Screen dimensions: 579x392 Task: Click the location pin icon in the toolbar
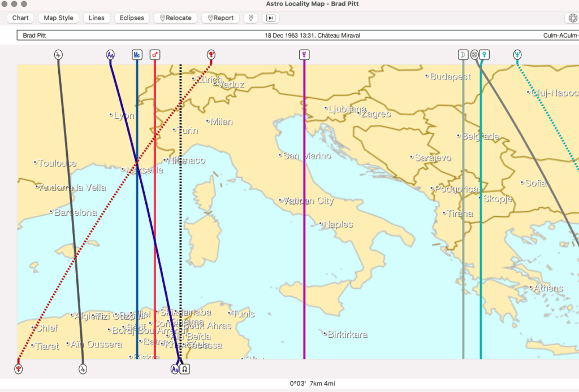click(x=250, y=18)
